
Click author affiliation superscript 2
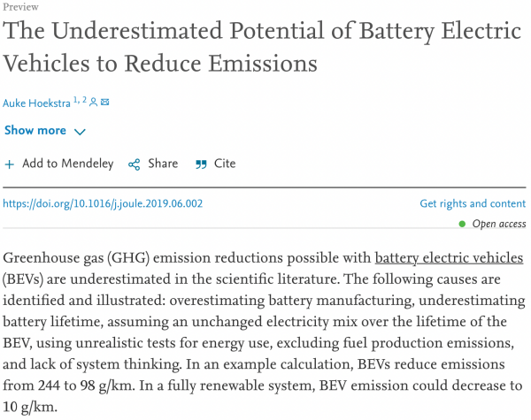click(85, 100)
